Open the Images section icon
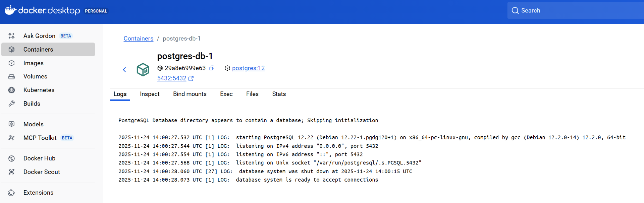644x203 pixels. point(11,63)
